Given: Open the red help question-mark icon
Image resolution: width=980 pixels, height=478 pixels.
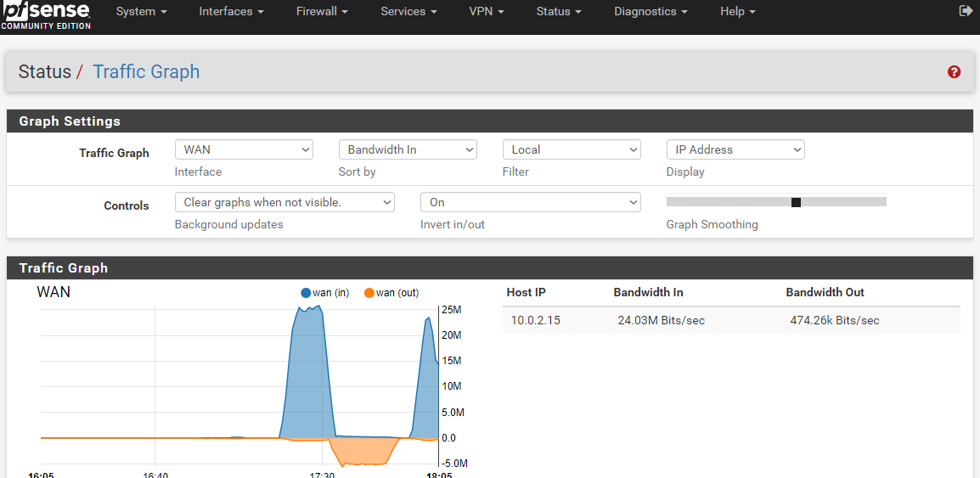Looking at the screenshot, I should click(x=954, y=72).
